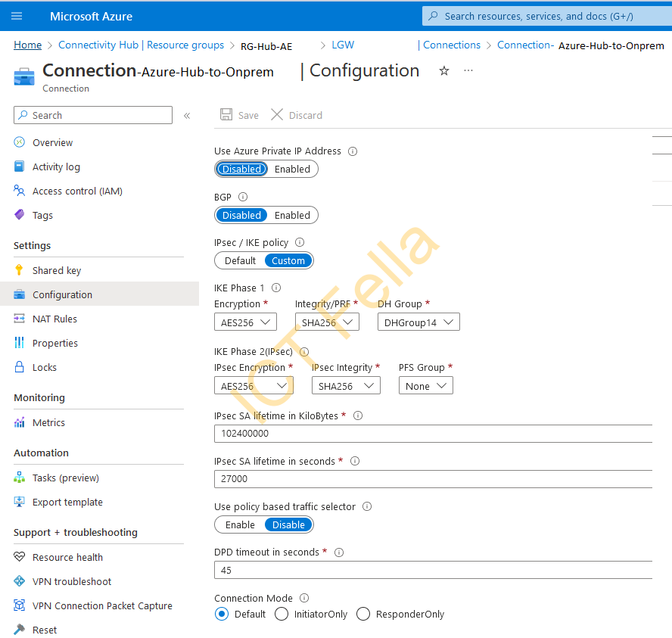
Task: Open IKE Phase 1 Encryption AES256 dropdown
Action: 246,322
